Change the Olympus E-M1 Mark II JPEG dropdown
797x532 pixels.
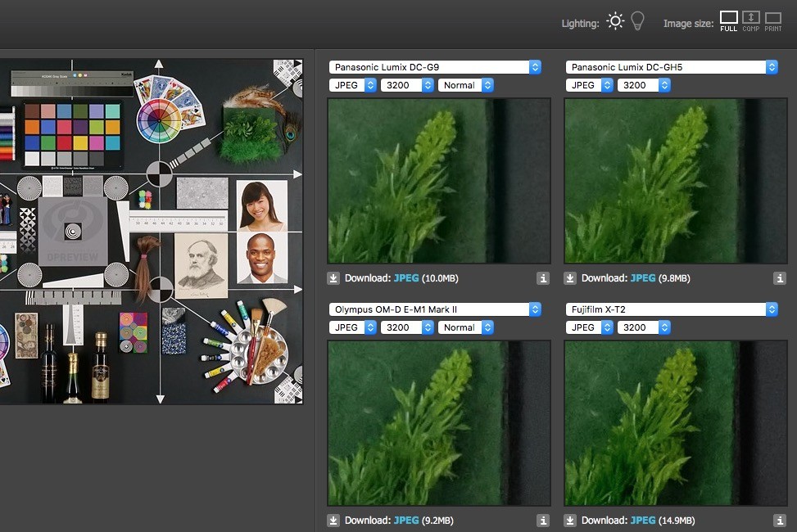[353, 327]
